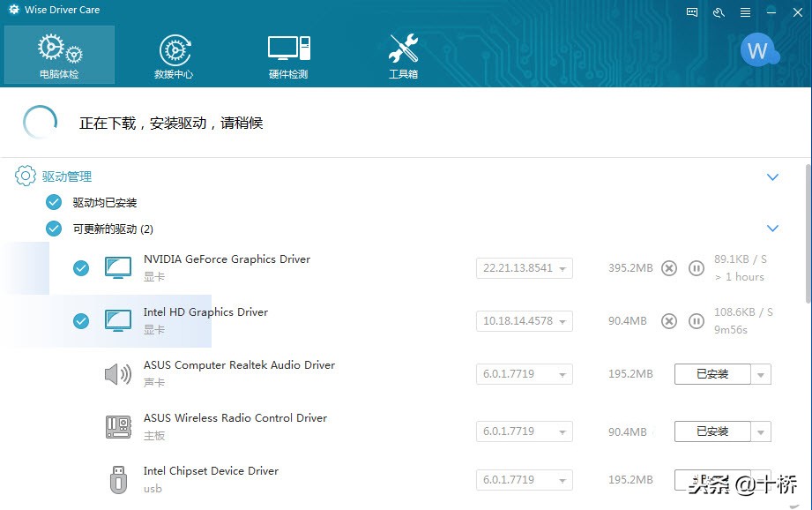This screenshot has width=812, height=510.
Task: Open the hamburger menu in the titlebar
Action: [x=743, y=12]
